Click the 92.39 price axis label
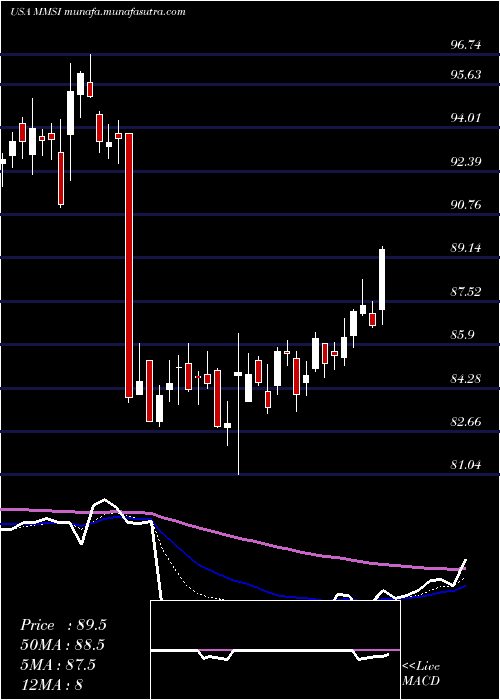This screenshot has width=500, height=700. (466, 161)
